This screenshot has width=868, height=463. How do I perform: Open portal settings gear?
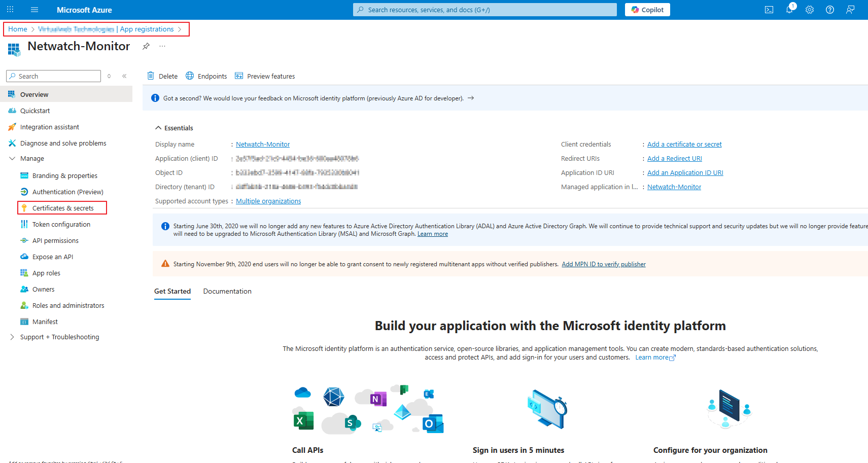pos(810,10)
